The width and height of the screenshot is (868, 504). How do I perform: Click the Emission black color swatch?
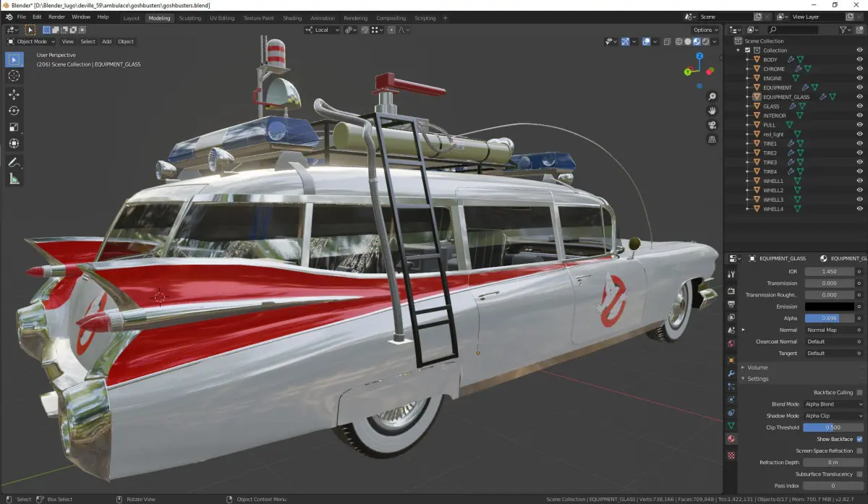tap(829, 307)
